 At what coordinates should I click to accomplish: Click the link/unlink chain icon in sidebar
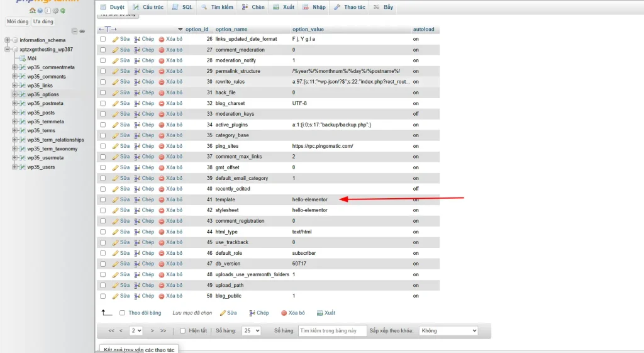point(82,31)
